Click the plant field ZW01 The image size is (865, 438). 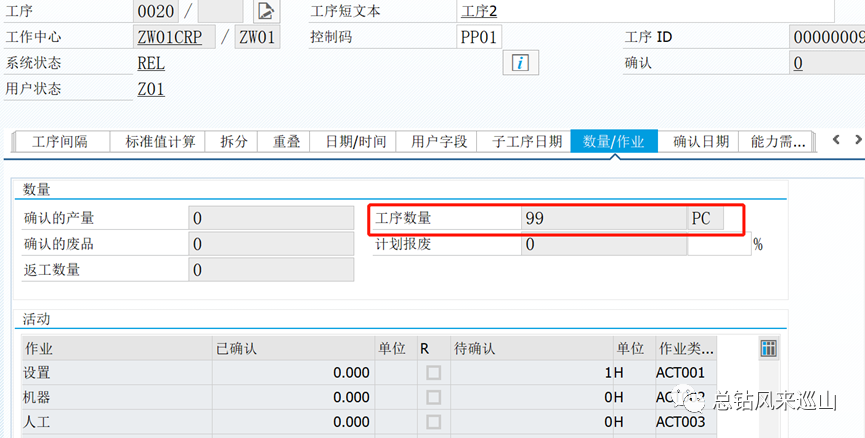tap(257, 37)
